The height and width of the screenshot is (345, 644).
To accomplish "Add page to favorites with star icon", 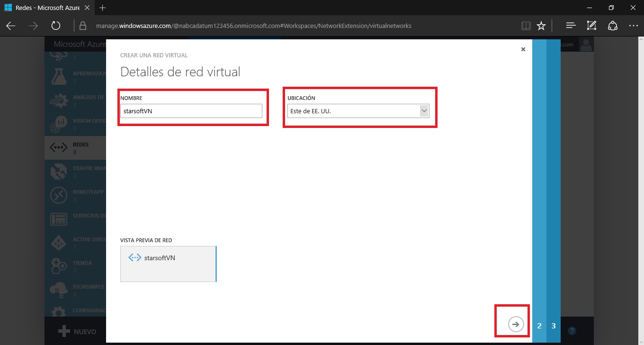I will [x=541, y=26].
